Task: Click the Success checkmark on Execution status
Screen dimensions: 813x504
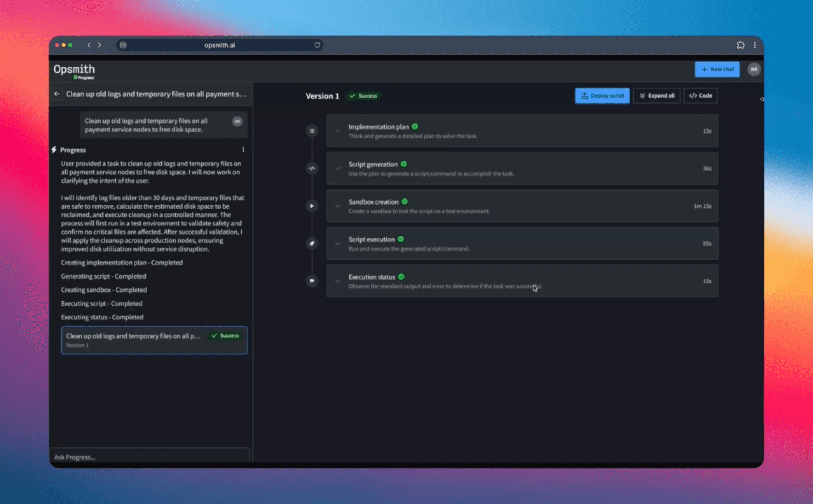Action: pyautogui.click(x=401, y=276)
